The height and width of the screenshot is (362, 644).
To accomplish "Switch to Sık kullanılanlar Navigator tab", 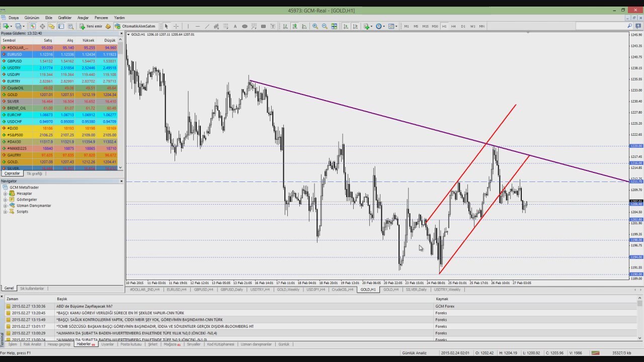I will (x=32, y=289).
